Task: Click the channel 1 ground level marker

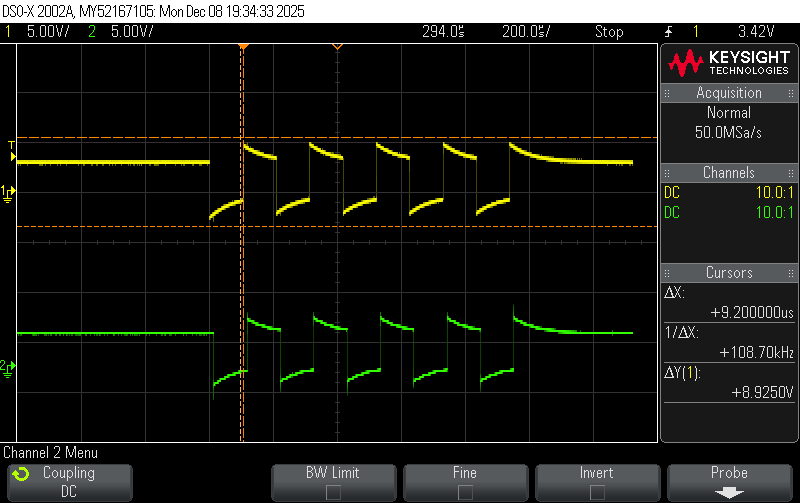Action: (x=8, y=192)
